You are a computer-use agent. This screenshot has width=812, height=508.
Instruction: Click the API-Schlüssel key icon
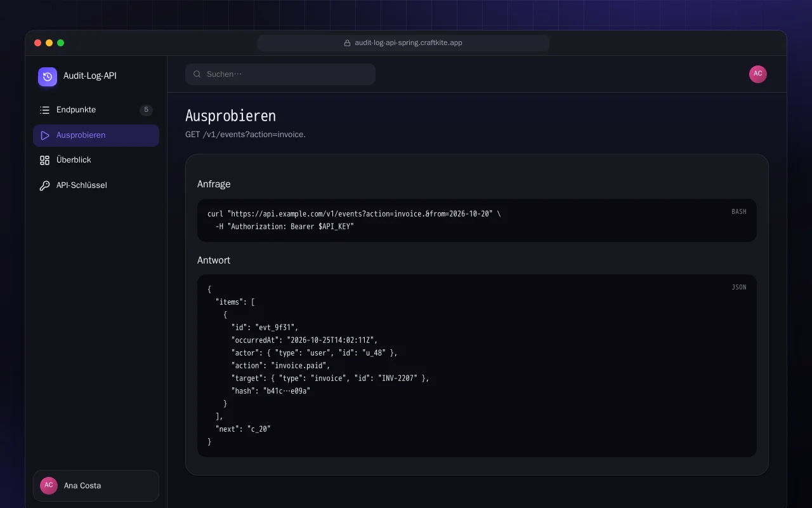coord(44,185)
